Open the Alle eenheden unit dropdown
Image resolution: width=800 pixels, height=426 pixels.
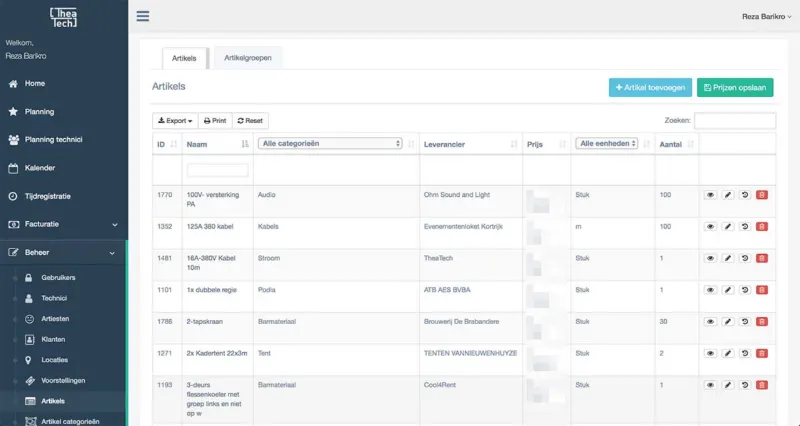pos(607,143)
